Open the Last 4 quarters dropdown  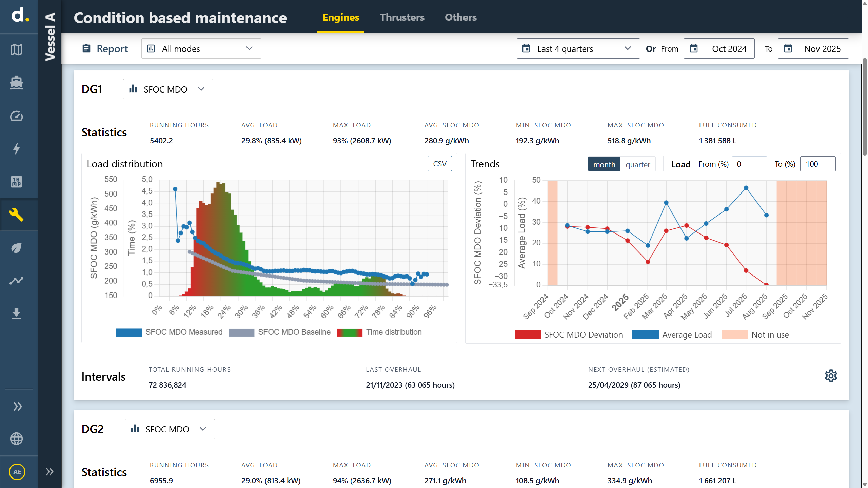(x=578, y=48)
